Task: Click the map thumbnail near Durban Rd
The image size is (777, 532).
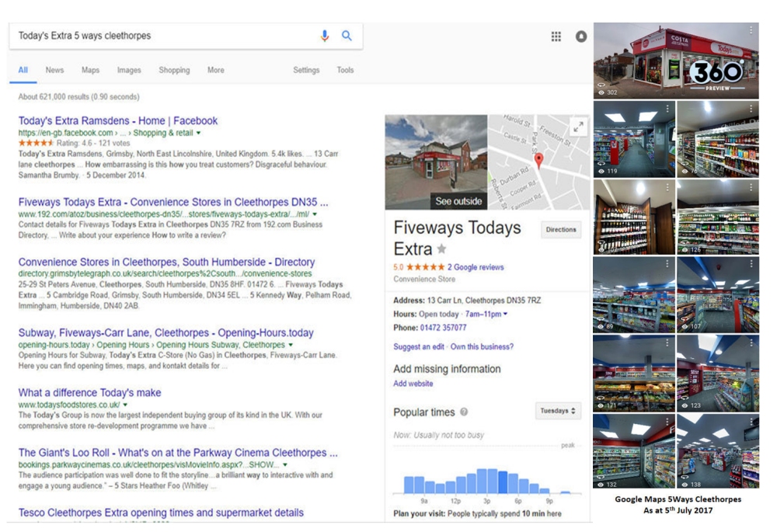Action: pyautogui.click(x=538, y=162)
